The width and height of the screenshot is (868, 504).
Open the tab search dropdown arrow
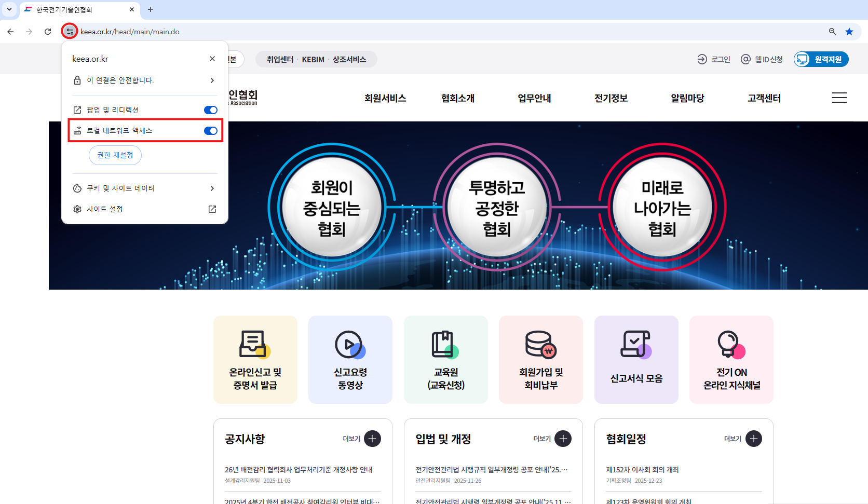(x=9, y=9)
